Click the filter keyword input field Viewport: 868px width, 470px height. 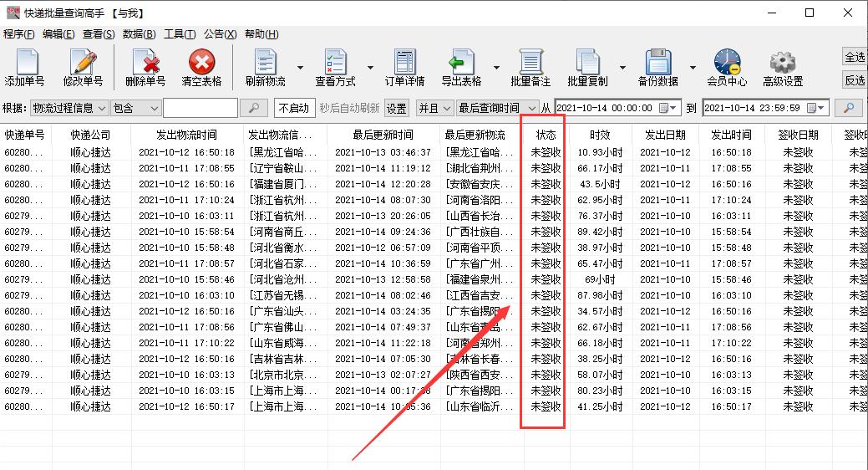201,108
